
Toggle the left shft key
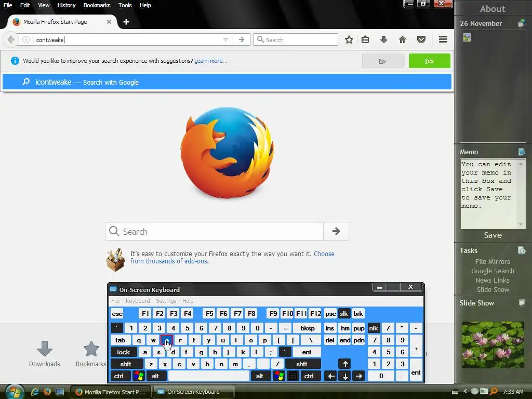point(126,364)
